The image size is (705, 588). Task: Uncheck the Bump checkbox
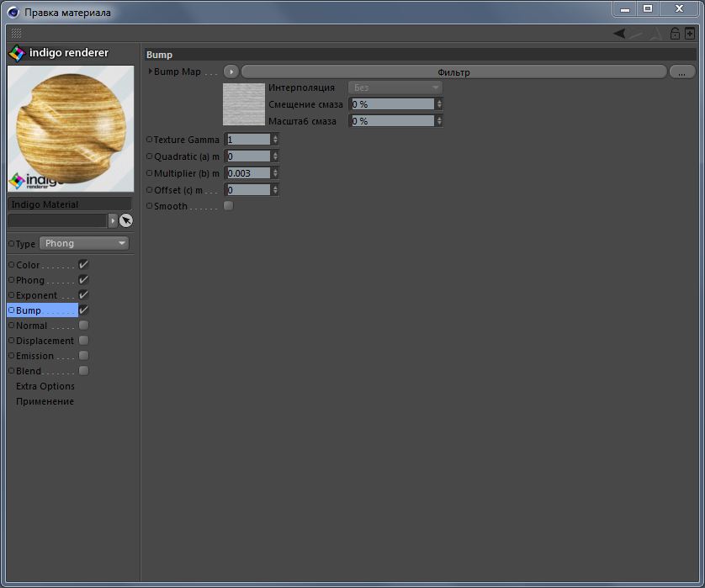coord(83,310)
